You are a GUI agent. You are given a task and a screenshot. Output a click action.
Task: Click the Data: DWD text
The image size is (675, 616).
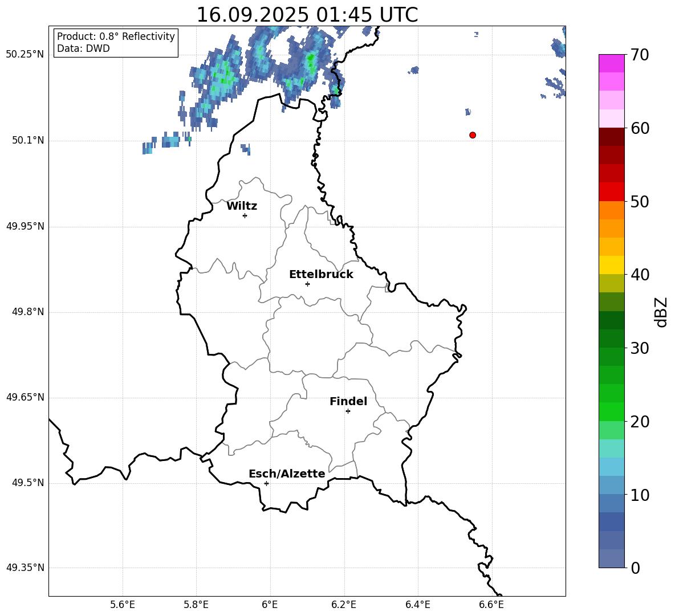click(x=83, y=48)
